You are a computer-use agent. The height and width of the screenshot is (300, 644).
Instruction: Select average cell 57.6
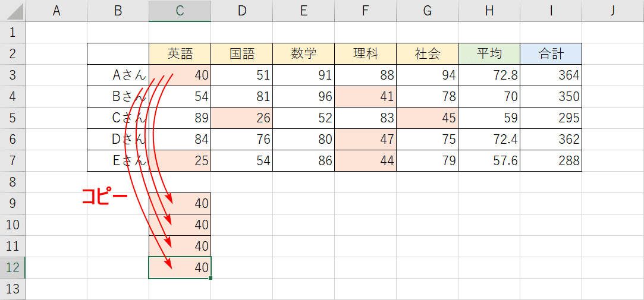pyautogui.click(x=489, y=160)
